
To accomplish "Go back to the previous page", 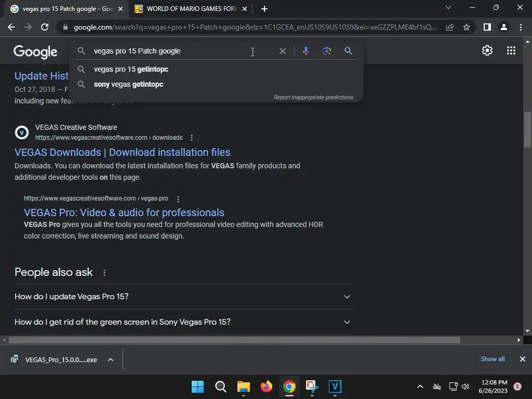I will 11,27.
